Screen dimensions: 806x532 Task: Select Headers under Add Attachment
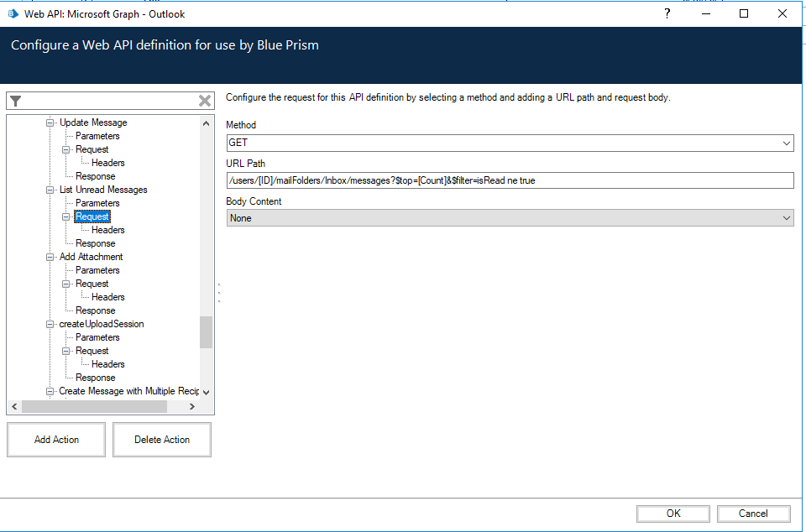(x=108, y=297)
